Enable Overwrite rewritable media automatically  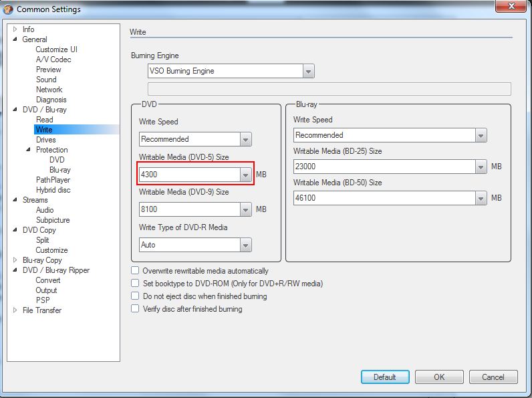[135, 270]
